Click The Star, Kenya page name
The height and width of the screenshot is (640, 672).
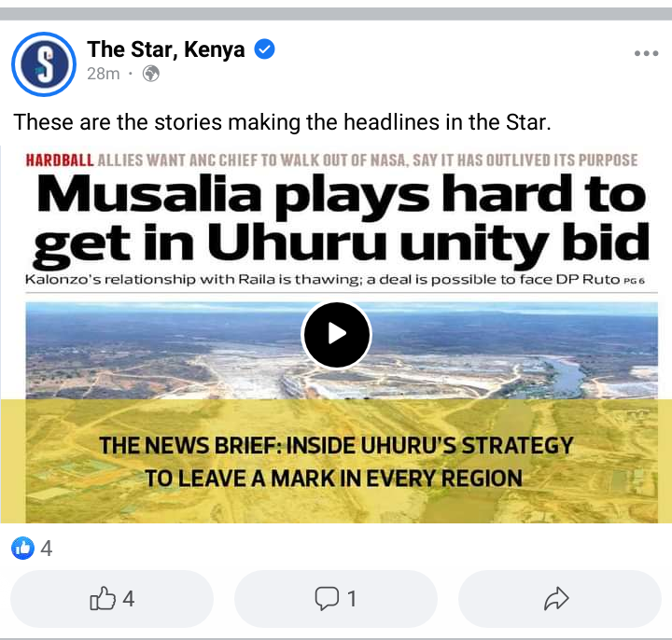click(166, 49)
